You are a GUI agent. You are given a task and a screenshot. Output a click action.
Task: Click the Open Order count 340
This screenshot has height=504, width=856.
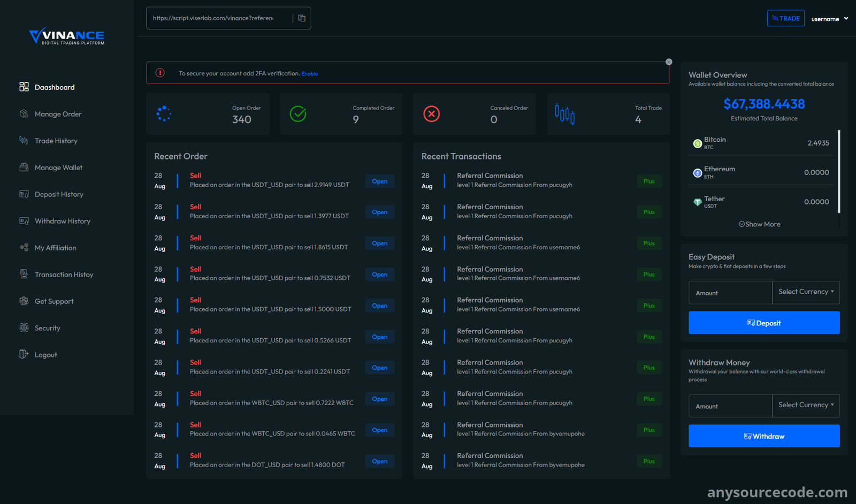242,119
